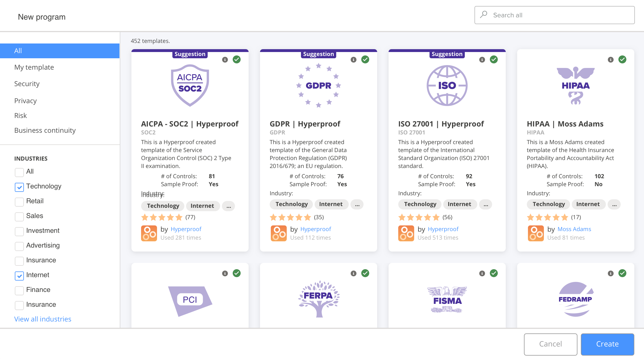Click the Cancel button
644x359 pixels.
[x=551, y=344]
